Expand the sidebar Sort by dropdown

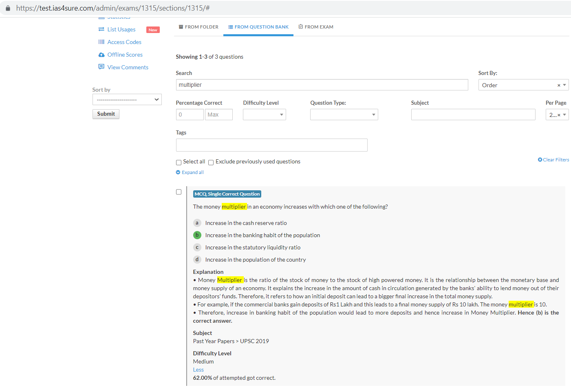(x=127, y=99)
